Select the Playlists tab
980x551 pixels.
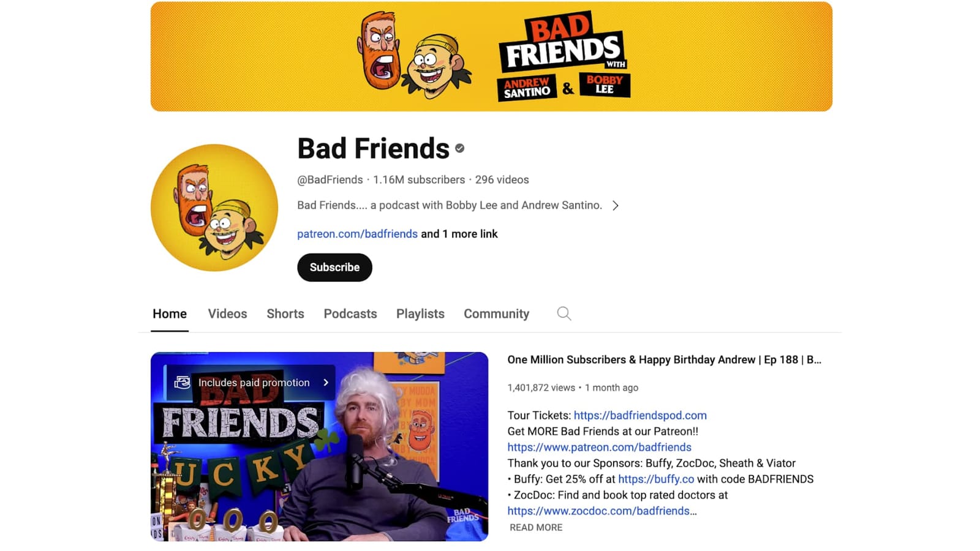(x=420, y=313)
